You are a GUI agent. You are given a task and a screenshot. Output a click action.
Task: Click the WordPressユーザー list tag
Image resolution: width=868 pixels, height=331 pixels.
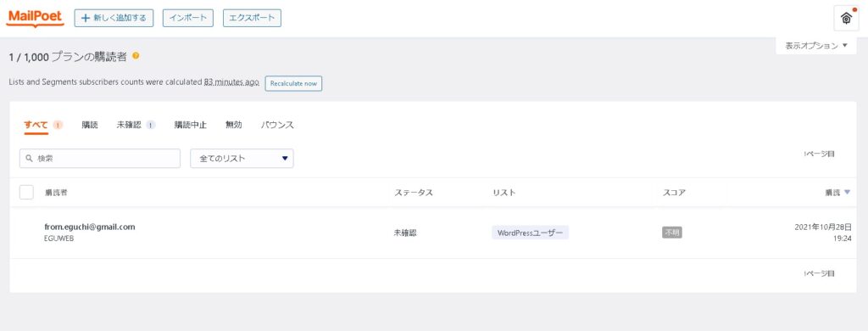[530, 233]
